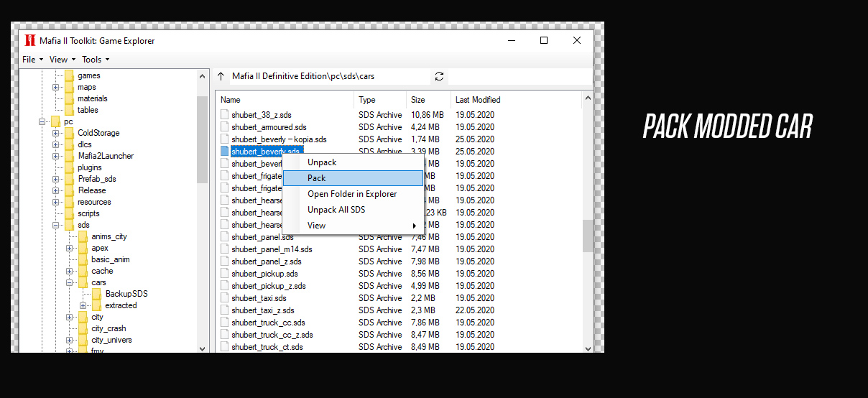Click the city_crash folder icon
868x398 pixels.
(83, 328)
